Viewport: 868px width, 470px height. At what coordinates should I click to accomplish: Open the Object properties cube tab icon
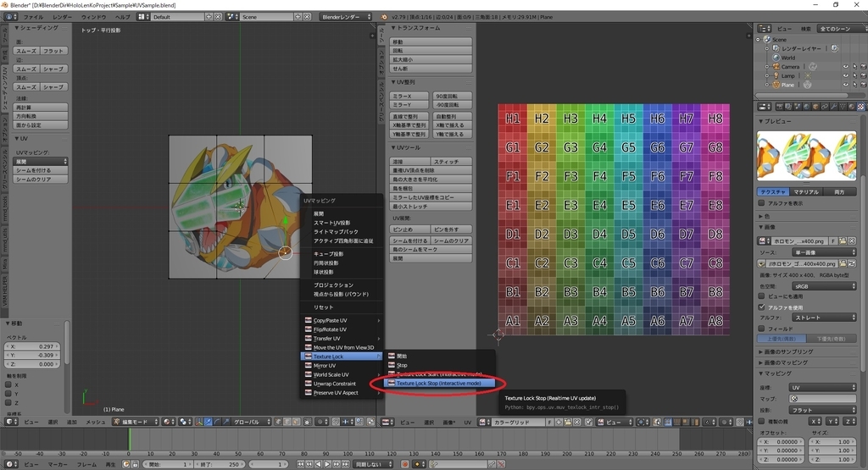815,107
